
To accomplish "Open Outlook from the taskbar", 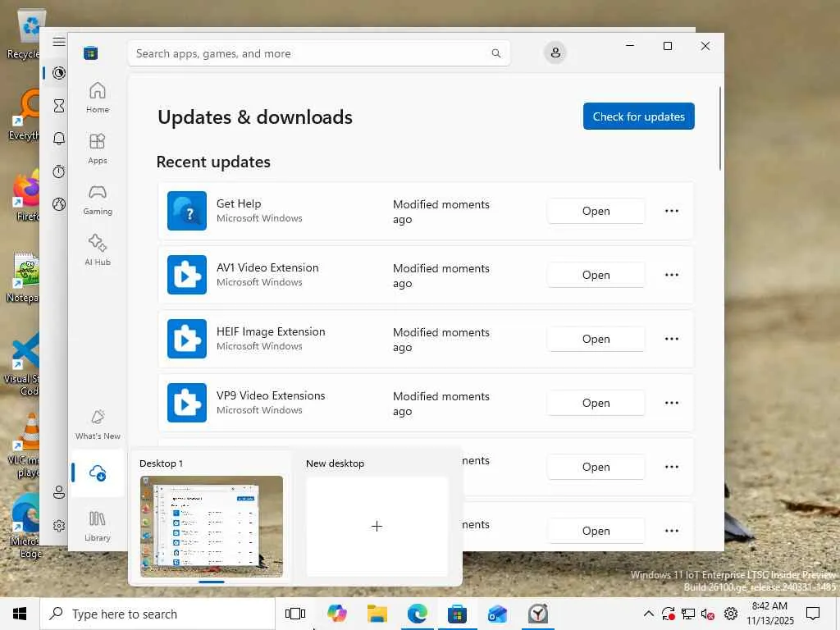I will click(497, 614).
